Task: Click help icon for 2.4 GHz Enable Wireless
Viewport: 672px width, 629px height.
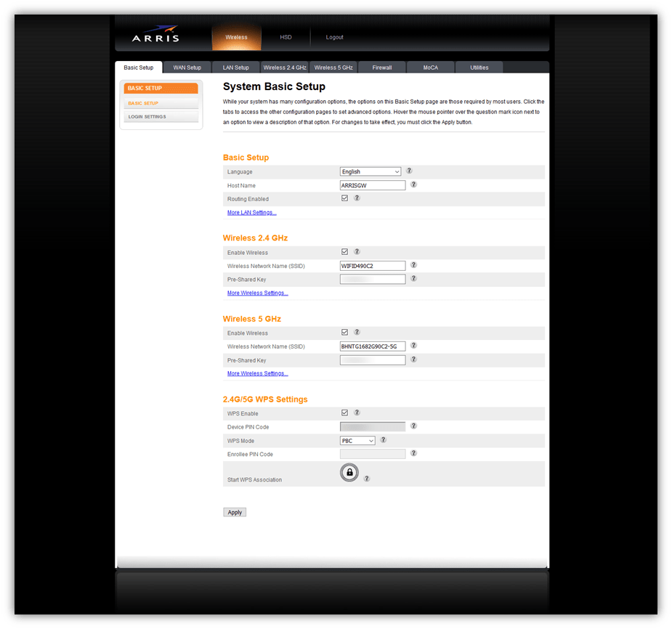Action: pyautogui.click(x=357, y=251)
